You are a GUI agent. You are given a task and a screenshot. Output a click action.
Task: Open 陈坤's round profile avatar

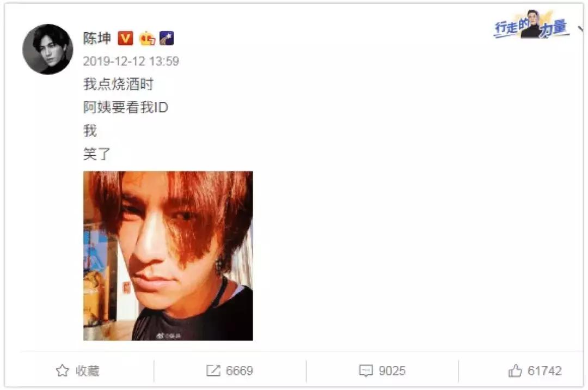click(47, 49)
